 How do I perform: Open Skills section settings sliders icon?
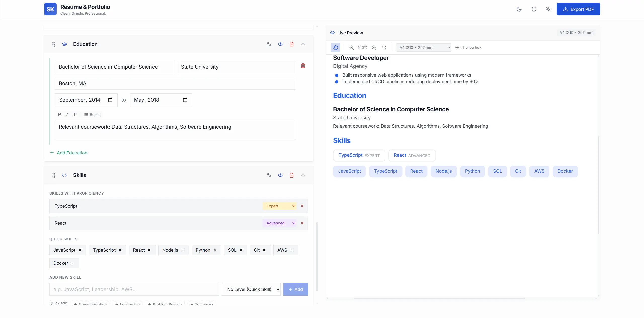click(x=269, y=175)
